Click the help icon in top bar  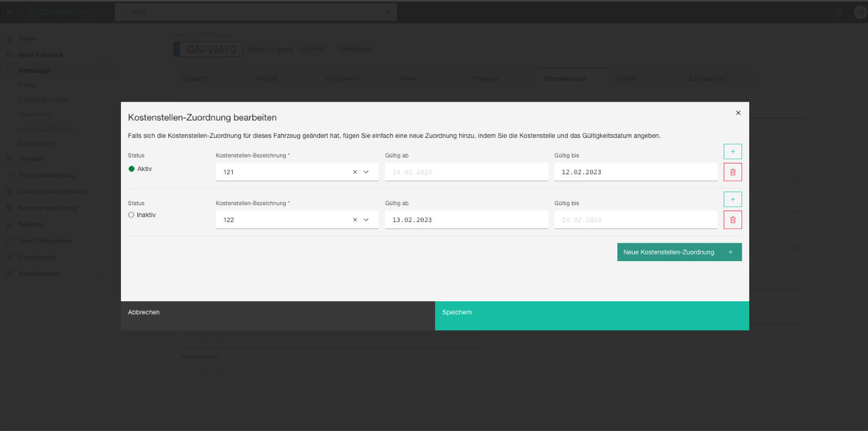point(839,12)
